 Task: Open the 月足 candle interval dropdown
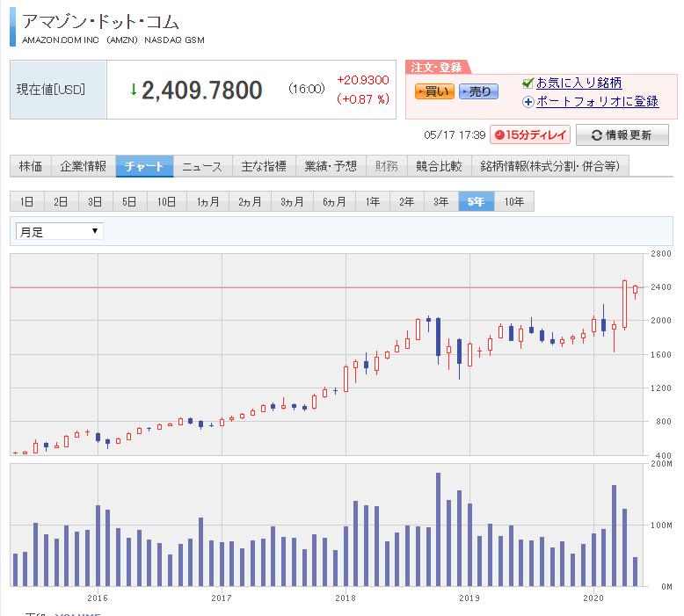click(x=59, y=231)
